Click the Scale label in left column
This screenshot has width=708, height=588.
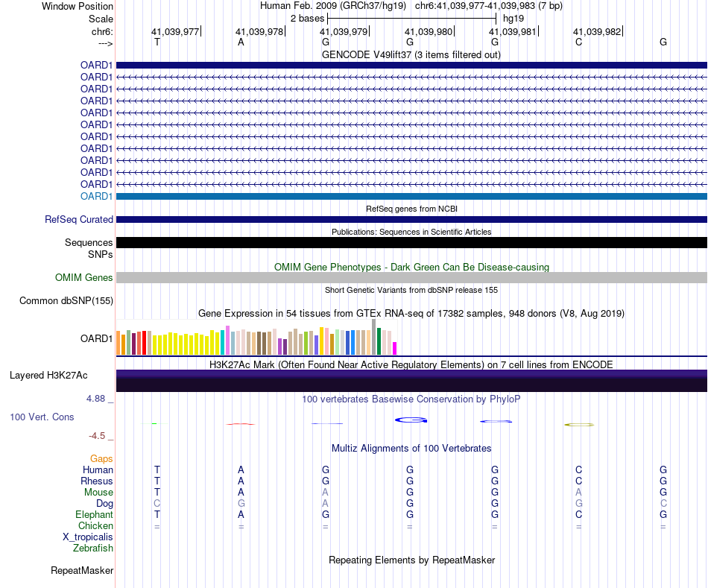101,19
